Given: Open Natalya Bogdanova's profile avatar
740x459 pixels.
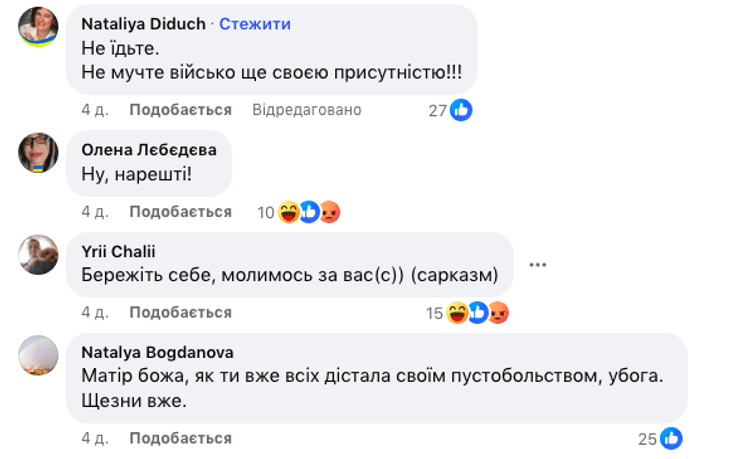Looking at the screenshot, I should 39,355.
